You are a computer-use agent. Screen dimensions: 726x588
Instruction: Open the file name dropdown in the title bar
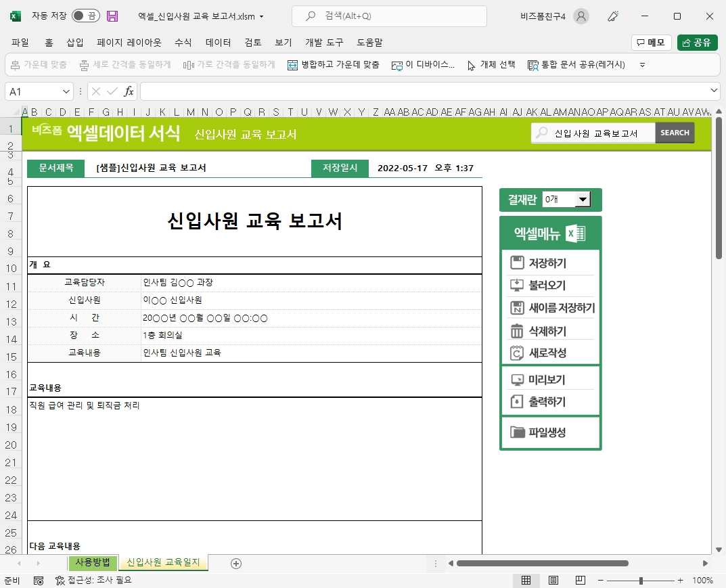coord(262,17)
